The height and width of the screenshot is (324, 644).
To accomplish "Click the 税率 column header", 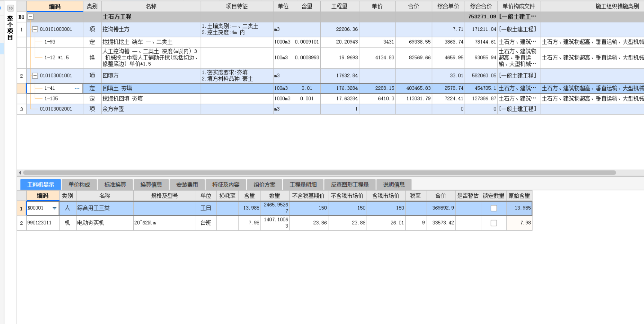I will point(415,196).
